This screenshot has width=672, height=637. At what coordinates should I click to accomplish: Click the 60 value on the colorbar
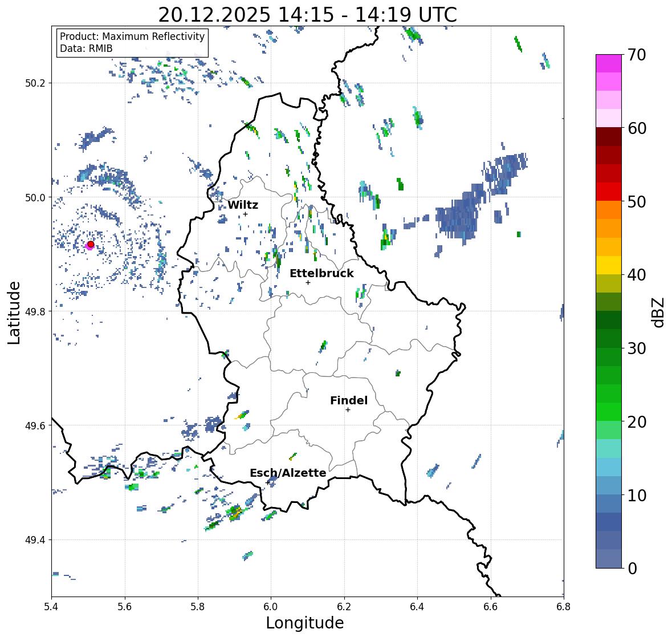click(x=637, y=128)
